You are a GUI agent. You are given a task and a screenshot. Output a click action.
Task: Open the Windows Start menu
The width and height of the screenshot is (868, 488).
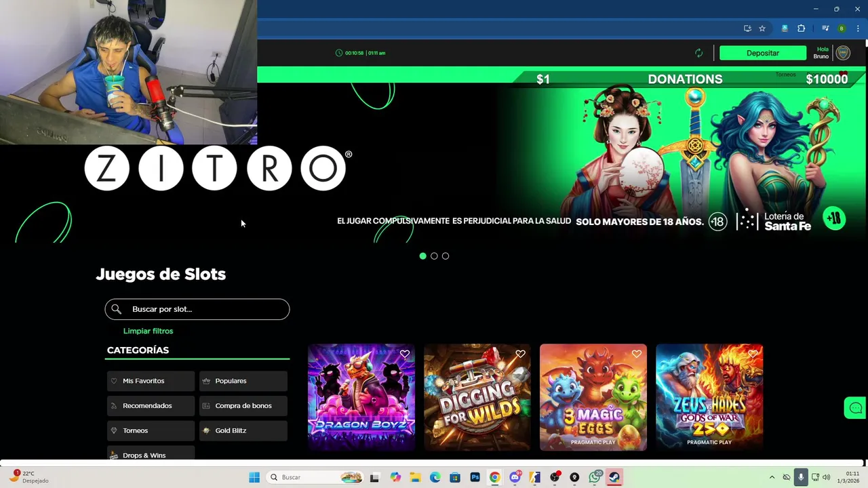point(254,477)
